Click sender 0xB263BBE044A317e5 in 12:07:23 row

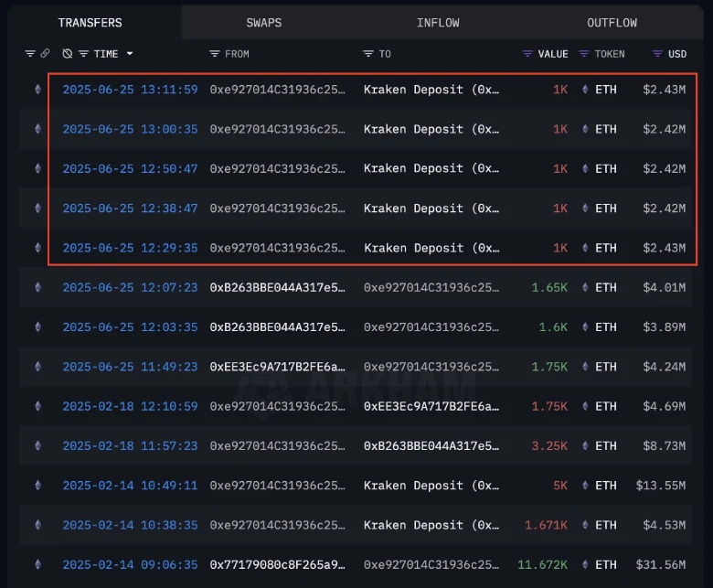click(x=278, y=287)
